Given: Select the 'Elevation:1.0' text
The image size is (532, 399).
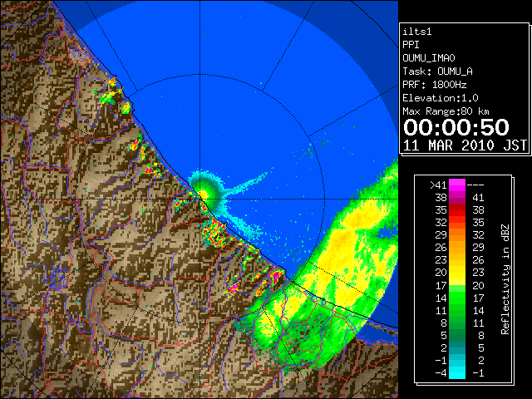Looking at the screenshot, I should tap(441, 98).
